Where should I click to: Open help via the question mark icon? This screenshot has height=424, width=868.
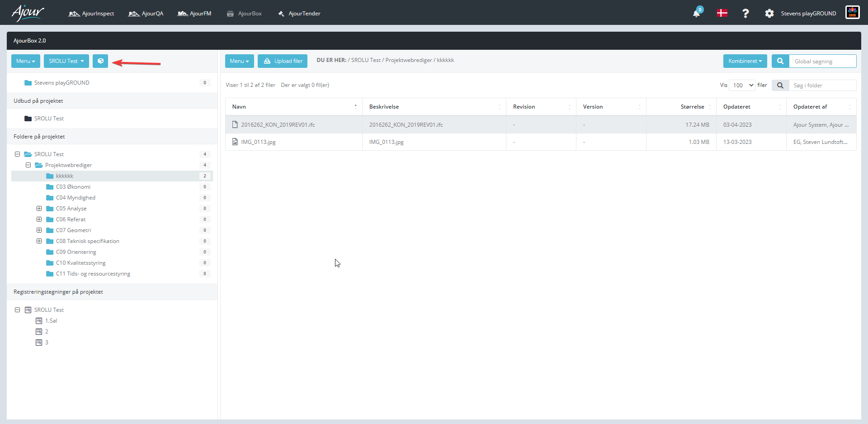pyautogui.click(x=745, y=14)
